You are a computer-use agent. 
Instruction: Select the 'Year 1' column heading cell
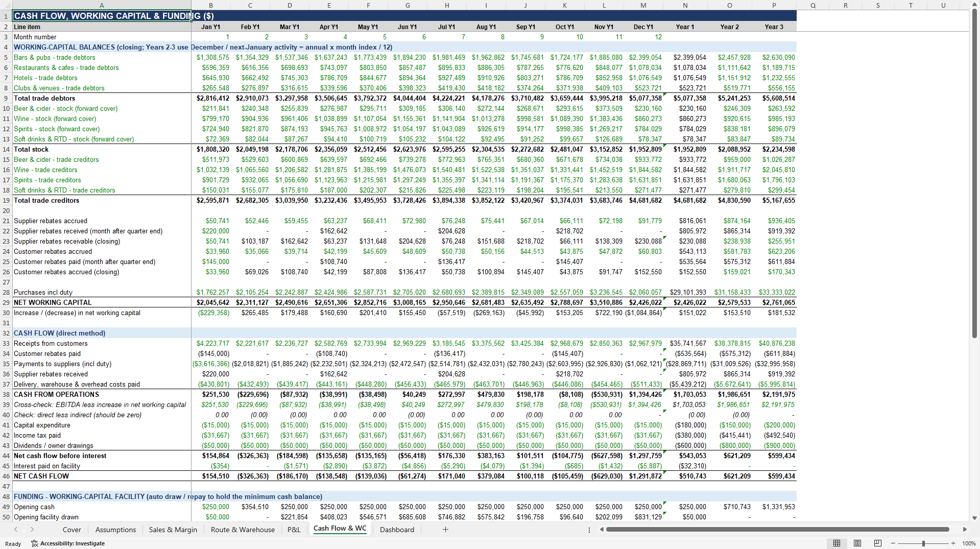[685, 27]
